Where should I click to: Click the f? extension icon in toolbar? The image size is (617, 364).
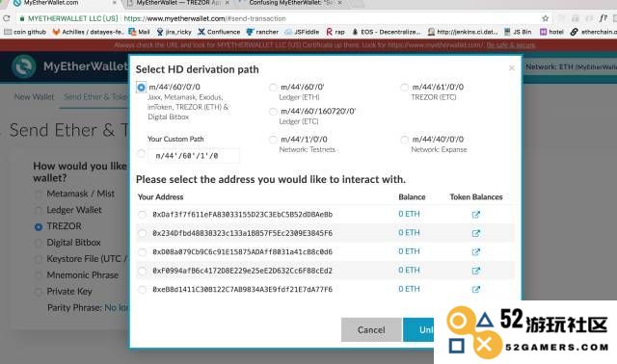click(x=603, y=18)
